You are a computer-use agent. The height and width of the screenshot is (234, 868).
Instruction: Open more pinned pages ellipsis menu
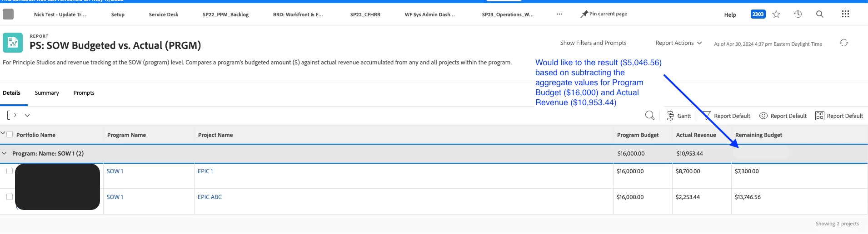pyautogui.click(x=559, y=14)
